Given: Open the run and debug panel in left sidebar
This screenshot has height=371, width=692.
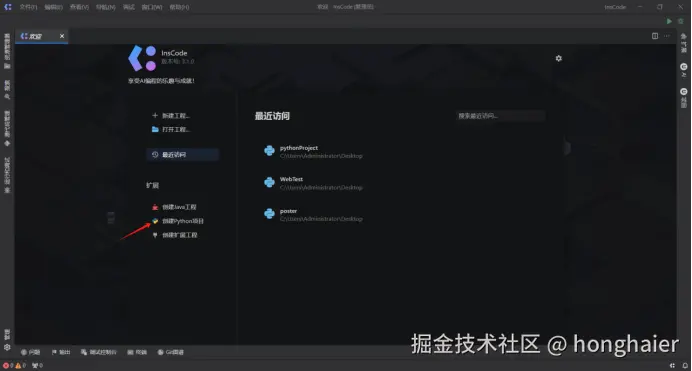Looking at the screenshot, I should point(7,175).
